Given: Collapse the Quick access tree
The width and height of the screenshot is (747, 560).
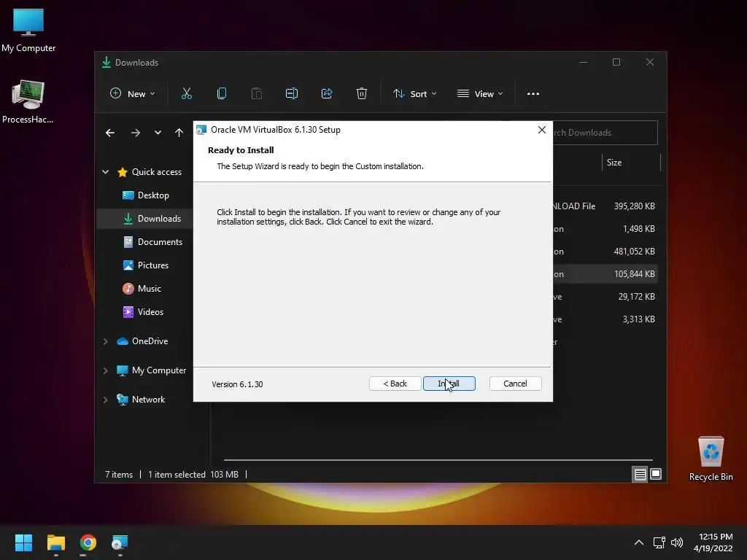Looking at the screenshot, I should tap(105, 172).
